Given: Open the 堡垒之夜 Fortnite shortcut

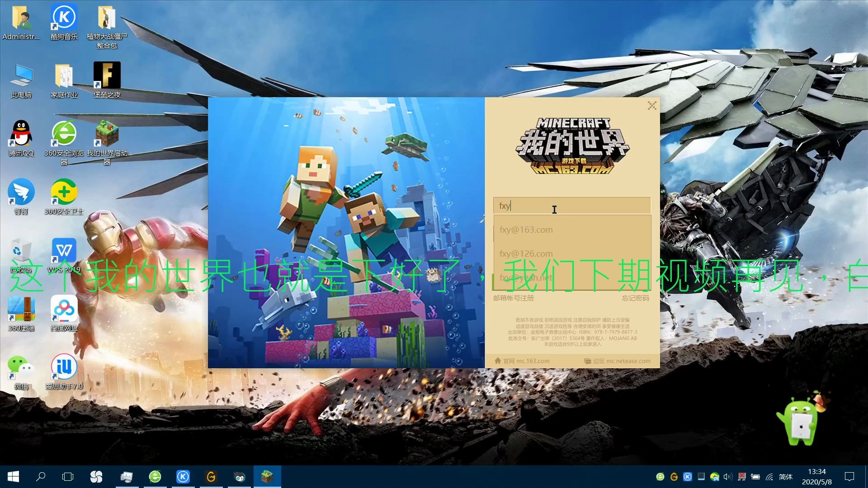Looking at the screenshot, I should pos(107,80).
